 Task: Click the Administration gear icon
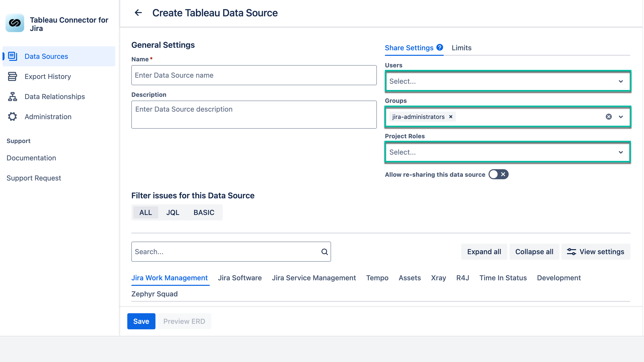(x=12, y=117)
